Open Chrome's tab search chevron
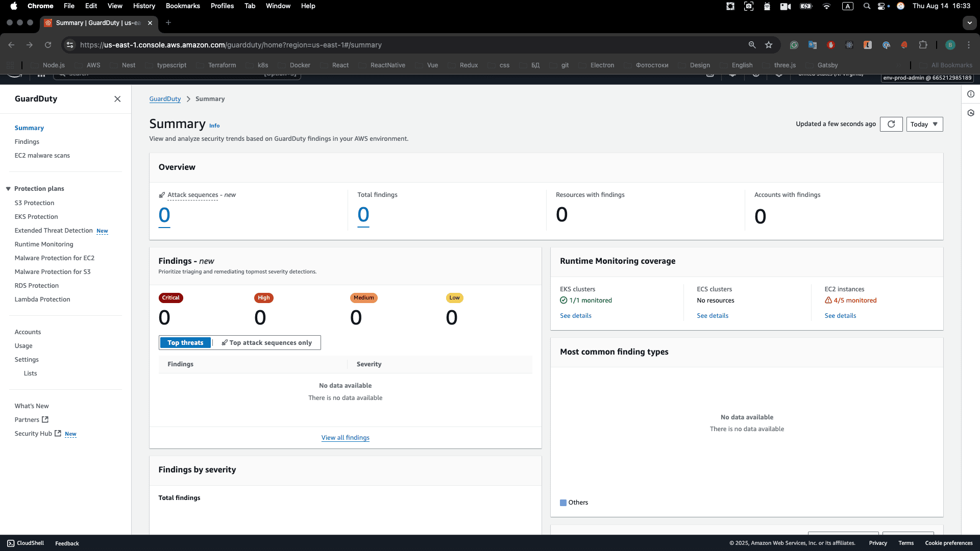 969,23
